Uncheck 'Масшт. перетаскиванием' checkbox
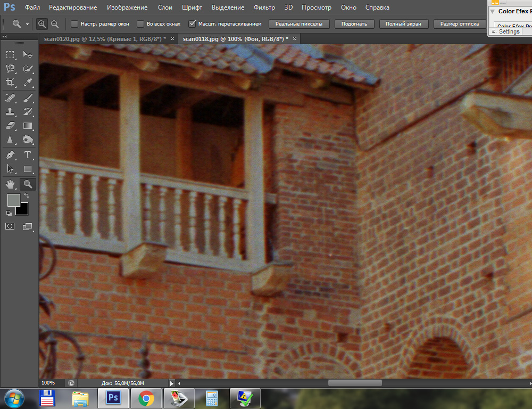 click(x=193, y=24)
